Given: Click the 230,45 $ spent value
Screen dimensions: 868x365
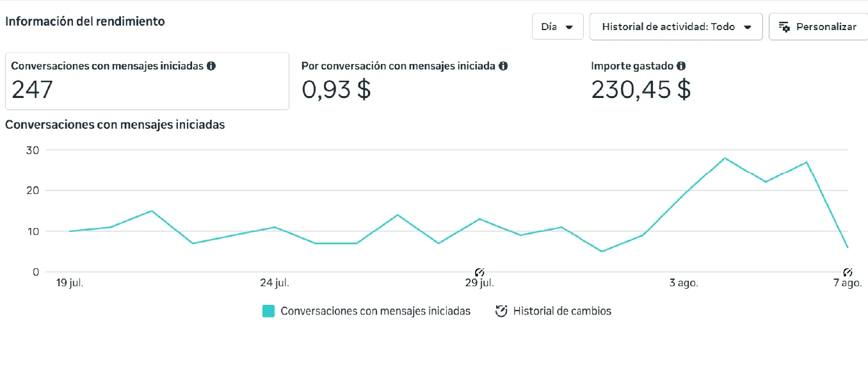Looking at the screenshot, I should (x=641, y=90).
